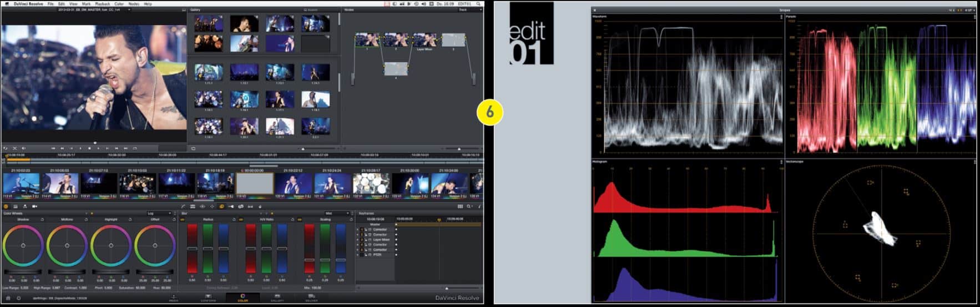Click the play forward button
Screen dimensions: 980x307
98,148
